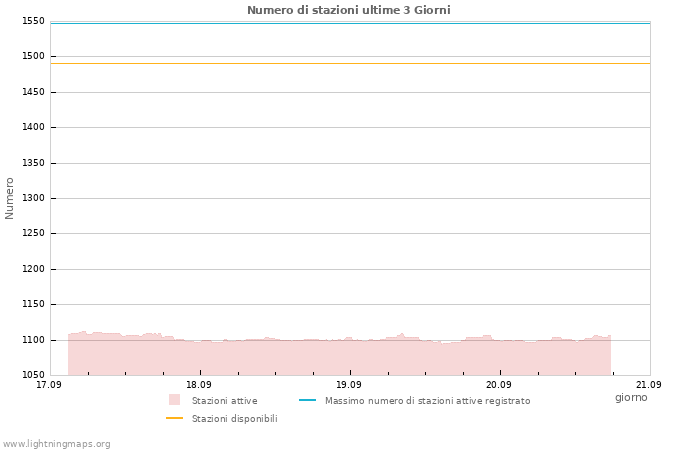Click the 21.09 date axis label
This screenshot has width=700, height=450.
(x=649, y=384)
